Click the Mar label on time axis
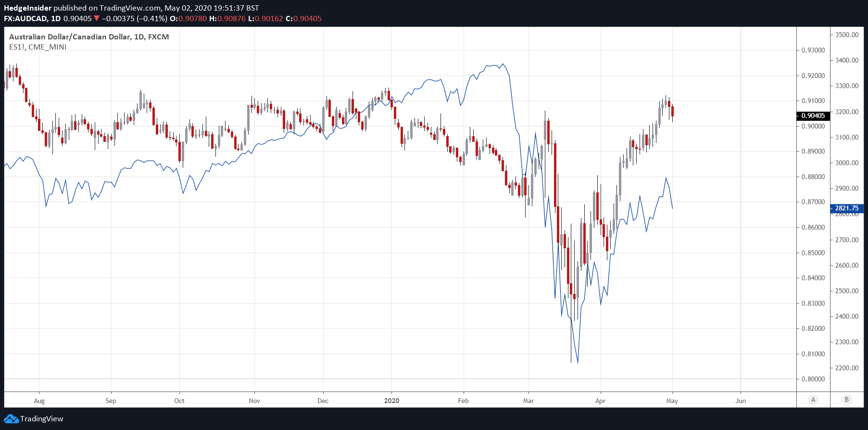Screen dimensions: 868x430 click(x=528, y=401)
